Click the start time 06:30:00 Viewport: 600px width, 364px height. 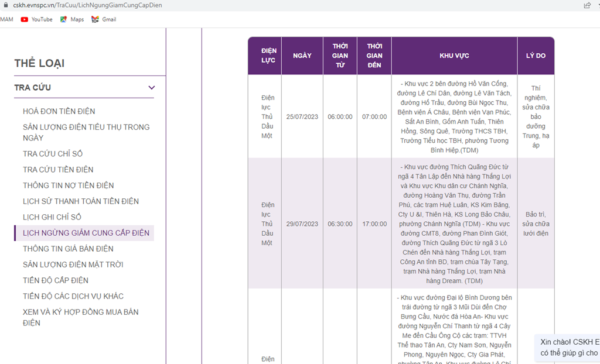340,224
